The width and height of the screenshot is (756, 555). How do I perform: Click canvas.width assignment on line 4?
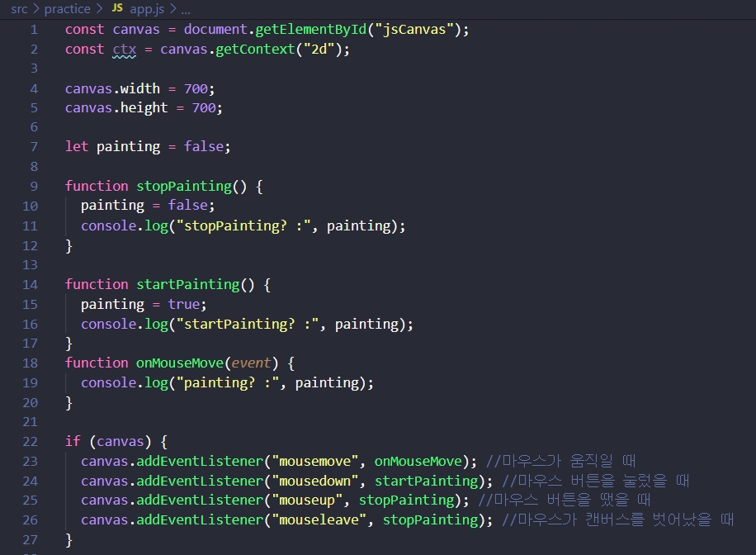pyautogui.click(x=111, y=88)
